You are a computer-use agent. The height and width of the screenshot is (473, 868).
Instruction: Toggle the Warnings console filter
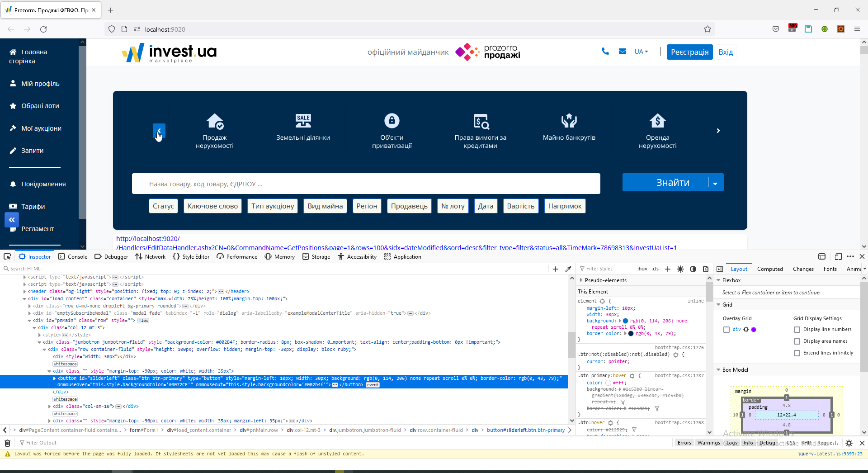click(708, 443)
